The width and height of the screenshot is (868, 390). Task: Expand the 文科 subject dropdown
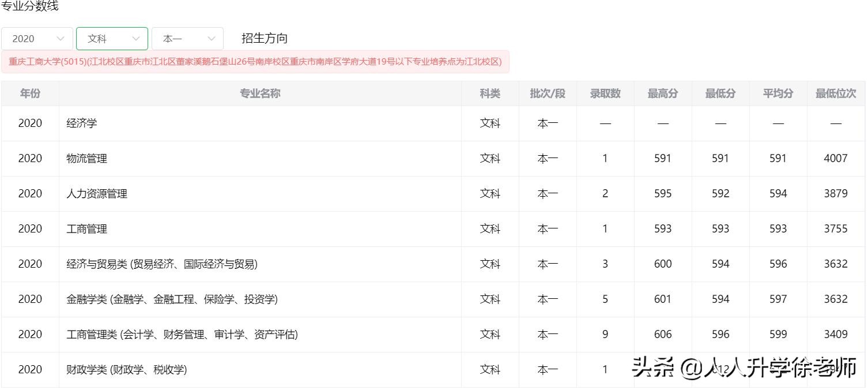[x=112, y=39]
